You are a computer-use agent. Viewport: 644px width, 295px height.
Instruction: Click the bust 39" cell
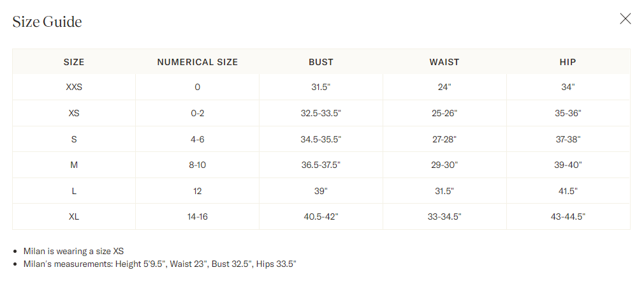tap(321, 191)
